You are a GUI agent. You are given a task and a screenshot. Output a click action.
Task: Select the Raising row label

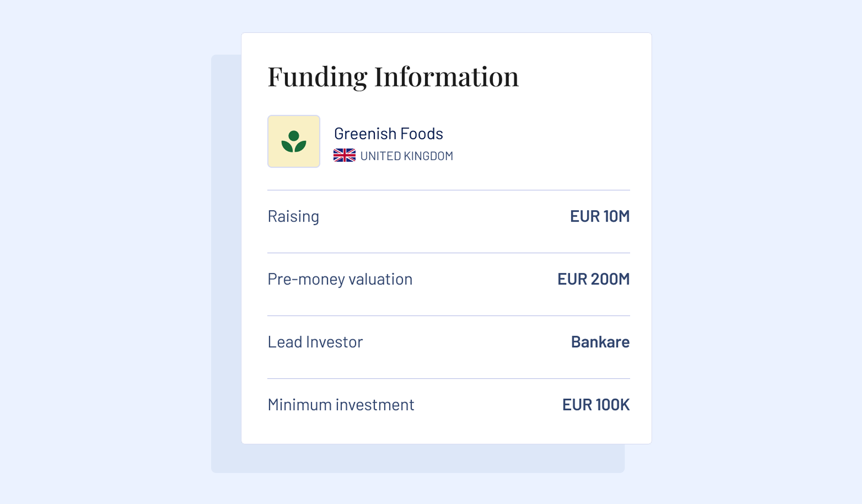(293, 216)
